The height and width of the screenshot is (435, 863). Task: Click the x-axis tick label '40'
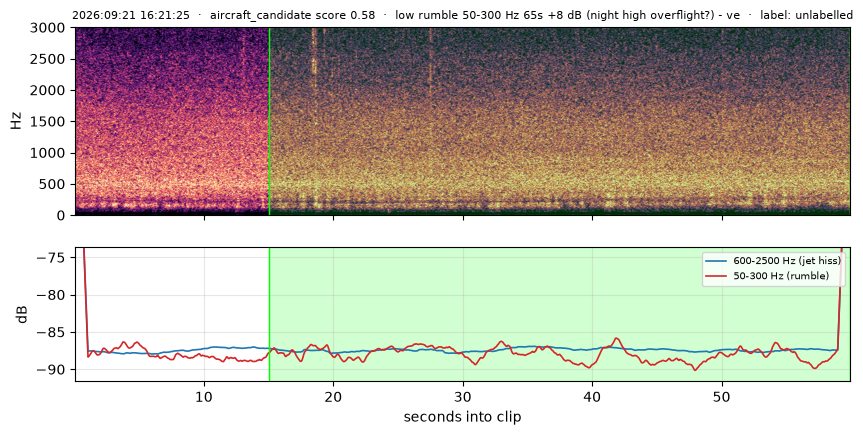point(592,396)
